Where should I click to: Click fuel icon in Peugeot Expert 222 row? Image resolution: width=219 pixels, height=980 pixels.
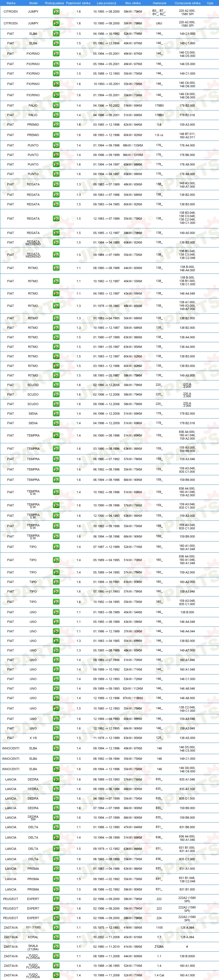click(x=56, y=899)
